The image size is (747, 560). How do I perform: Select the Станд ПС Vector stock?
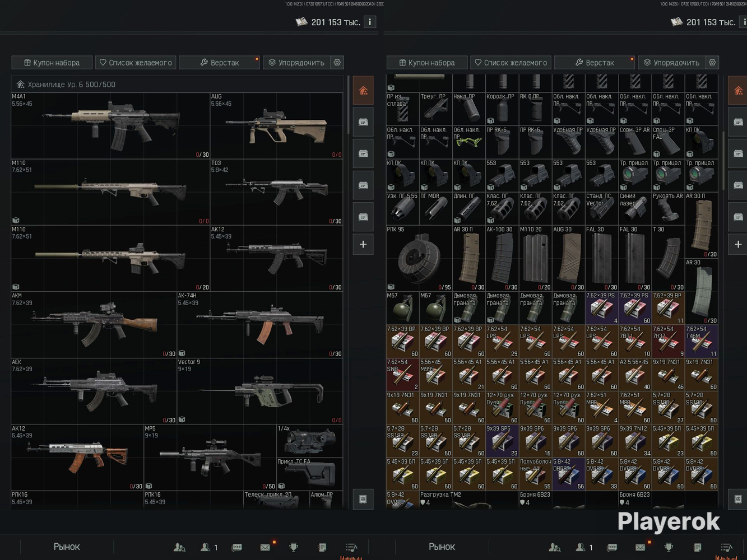602,208
